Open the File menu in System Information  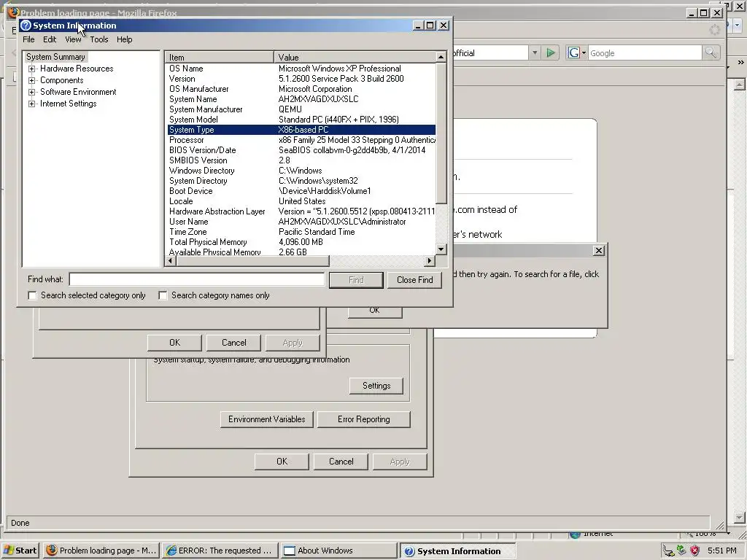tap(28, 39)
